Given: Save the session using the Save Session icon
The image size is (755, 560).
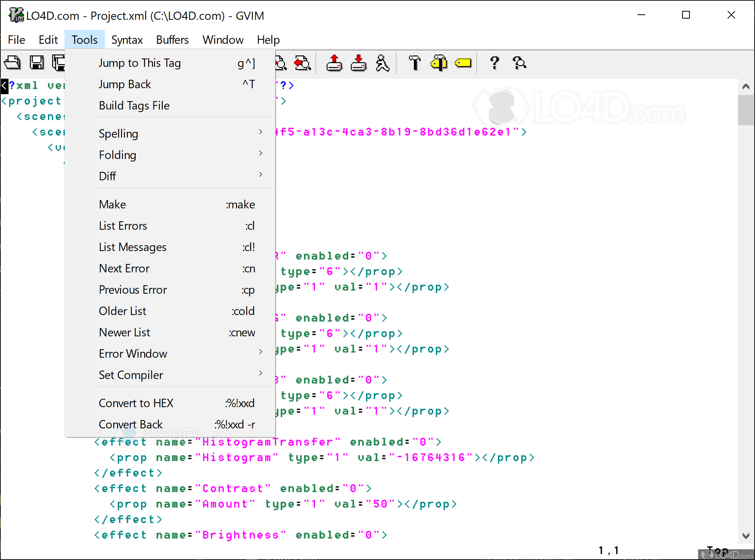Looking at the screenshot, I should (x=358, y=62).
